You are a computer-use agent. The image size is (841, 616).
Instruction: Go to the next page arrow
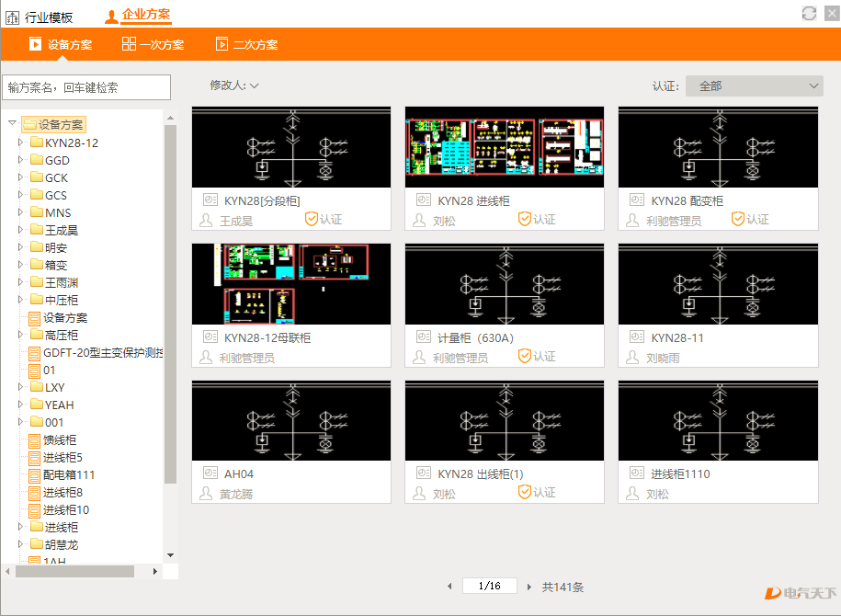[x=528, y=587]
